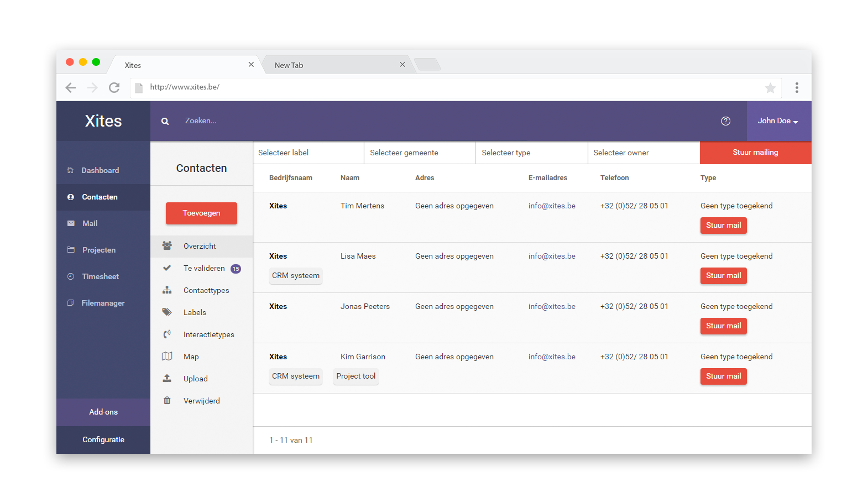Open Timesheet in the sidebar
The image size is (868, 503).
pyautogui.click(x=103, y=276)
